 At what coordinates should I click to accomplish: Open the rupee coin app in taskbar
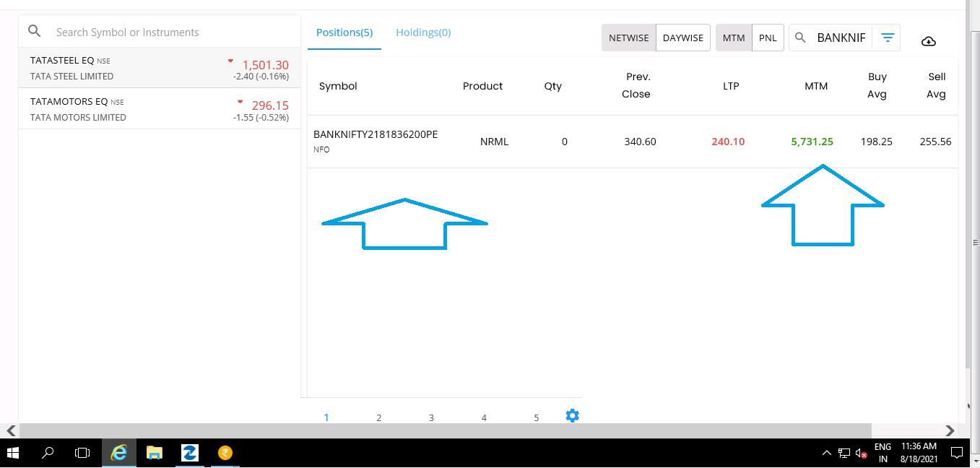click(x=225, y=453)
